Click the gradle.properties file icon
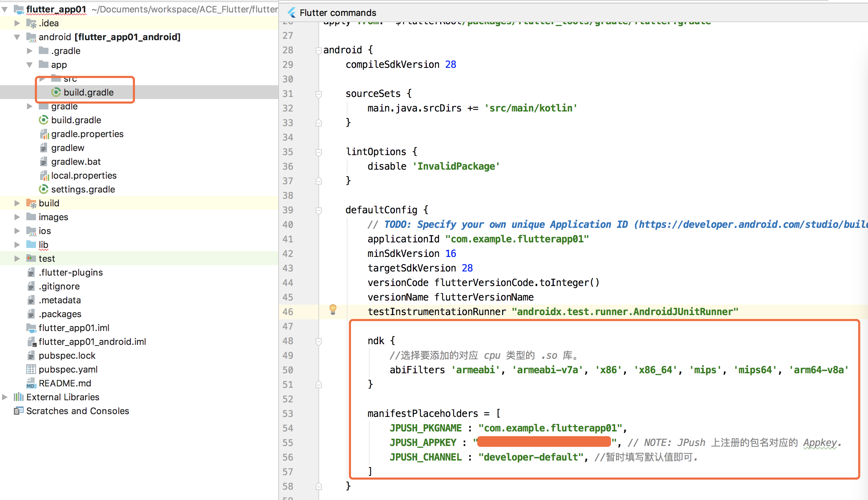This screenshot has width=868, height=500. click(44, 134)
